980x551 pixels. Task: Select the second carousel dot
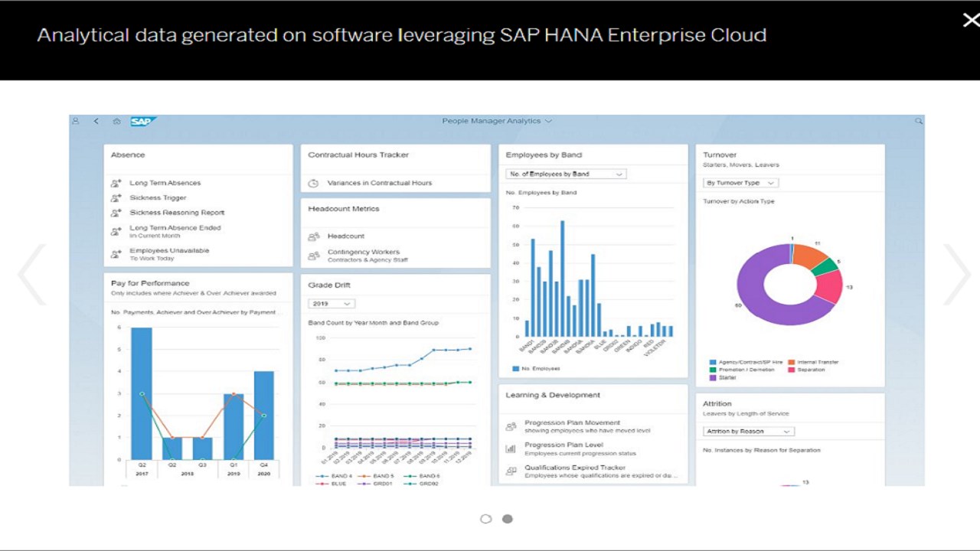(507, 519)
